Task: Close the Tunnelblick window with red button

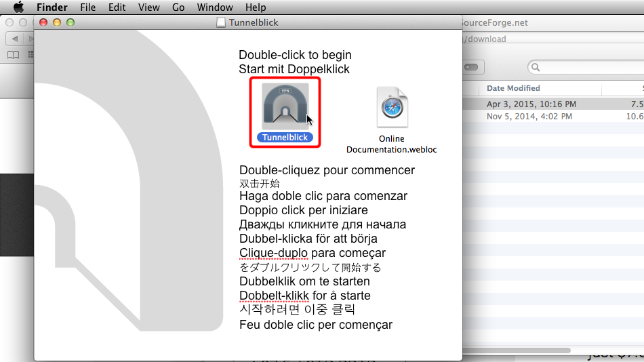Action: click(43, 23)
